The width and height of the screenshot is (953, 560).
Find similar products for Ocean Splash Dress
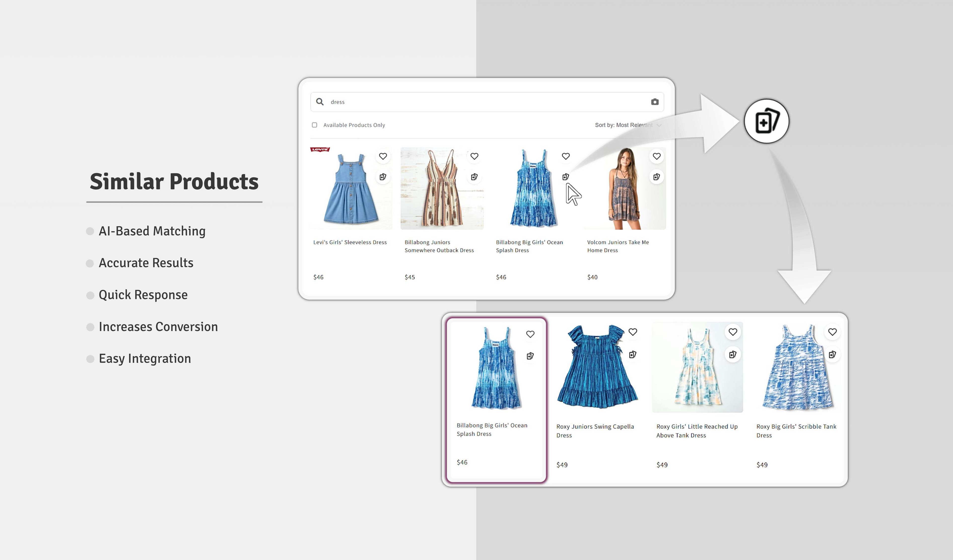click(565, 177)
